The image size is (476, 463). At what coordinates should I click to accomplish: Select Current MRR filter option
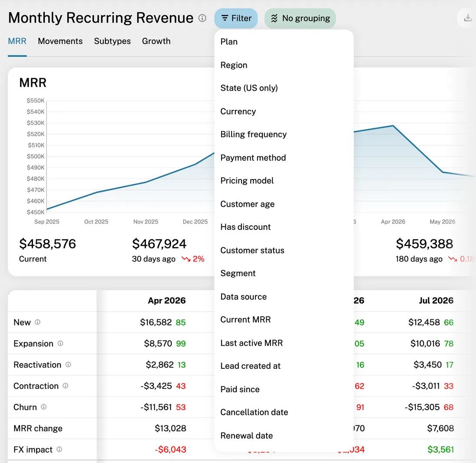pos(284,319)
